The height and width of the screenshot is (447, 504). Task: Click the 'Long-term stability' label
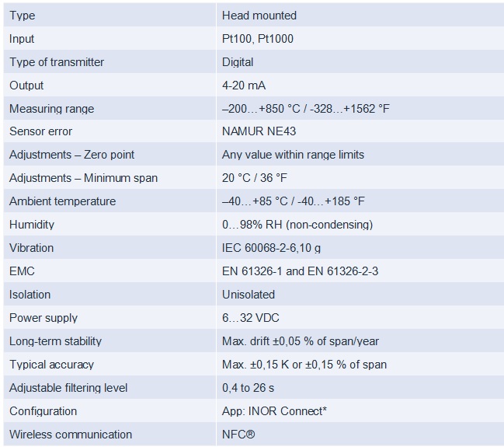(x=55, y=341)
